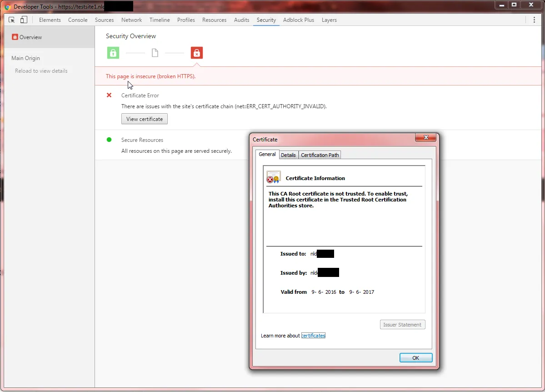
Task: Open the Certification Path tab
Action: (320, 155)
